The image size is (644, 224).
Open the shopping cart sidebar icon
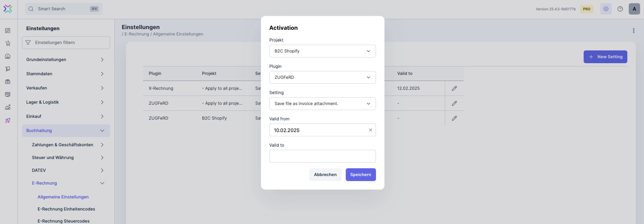8,43
